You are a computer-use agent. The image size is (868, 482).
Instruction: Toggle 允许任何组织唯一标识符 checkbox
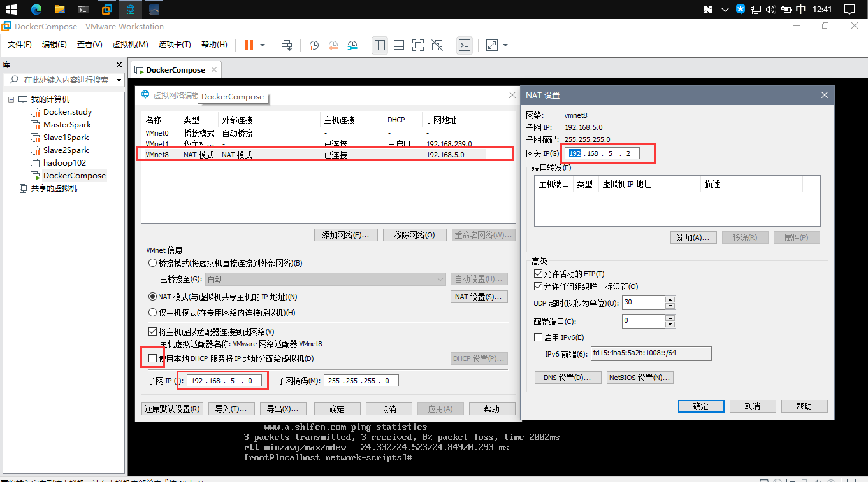[538, 287]
